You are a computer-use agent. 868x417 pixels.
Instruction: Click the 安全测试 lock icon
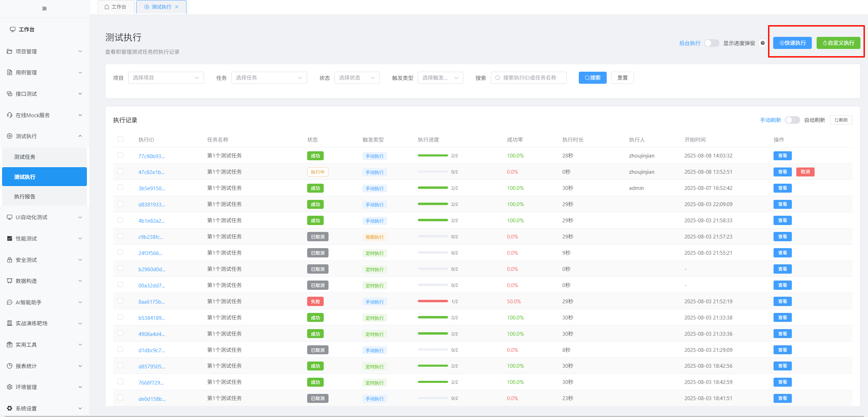10,260
